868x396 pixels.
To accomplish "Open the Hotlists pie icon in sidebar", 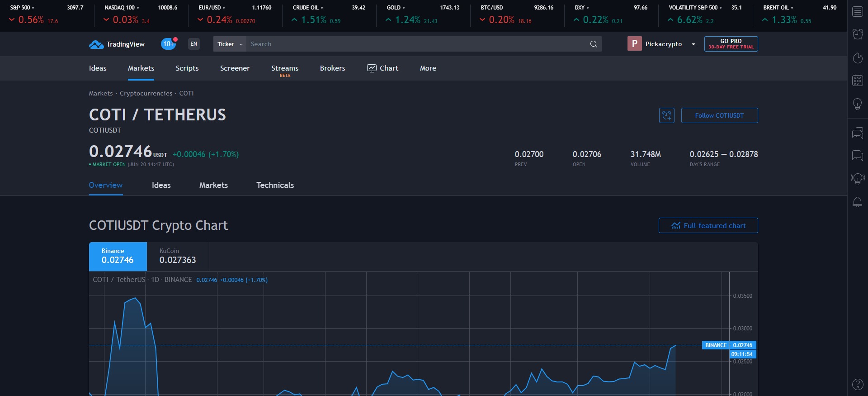I will [x=858, y=57].
